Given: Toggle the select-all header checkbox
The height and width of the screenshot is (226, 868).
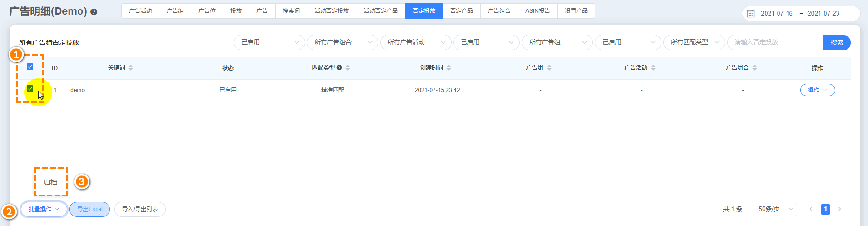Looking at the screenshot, I should pos(30,67).
